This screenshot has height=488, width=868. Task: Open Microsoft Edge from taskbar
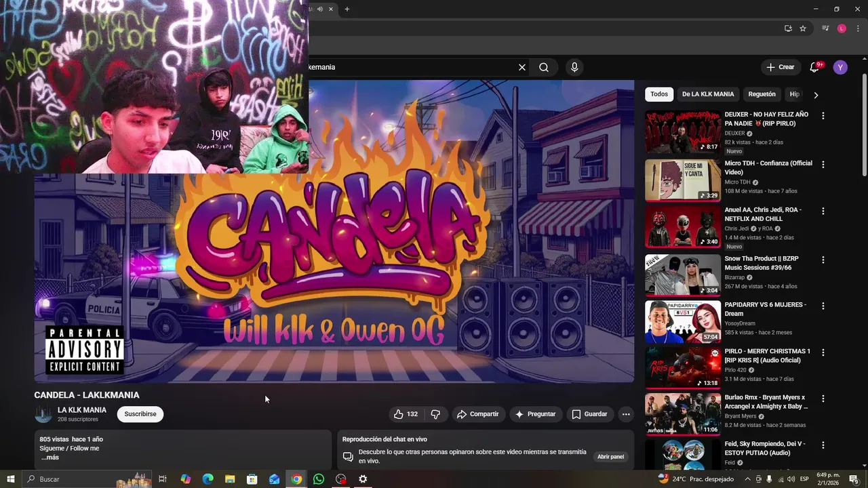point(208,479)
